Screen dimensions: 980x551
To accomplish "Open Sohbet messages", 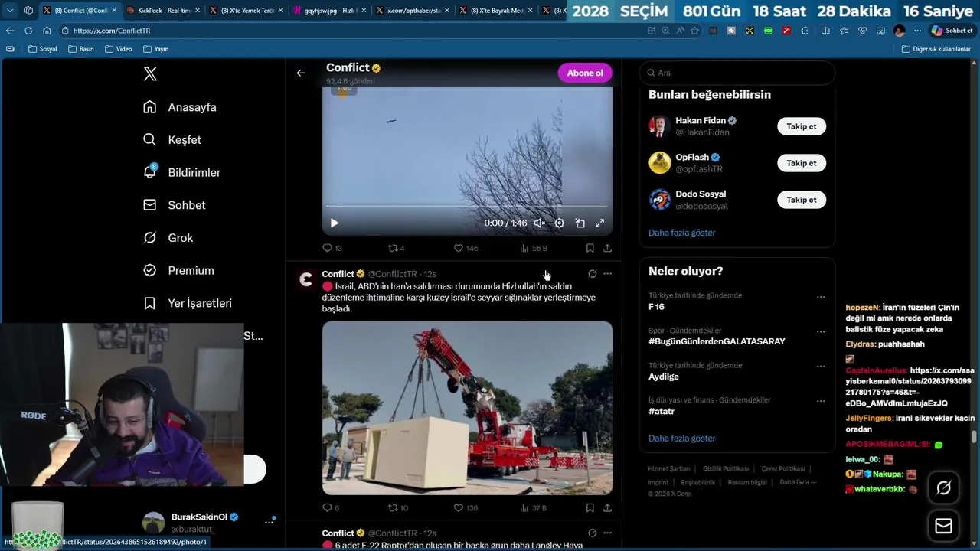I will (175, 205).
